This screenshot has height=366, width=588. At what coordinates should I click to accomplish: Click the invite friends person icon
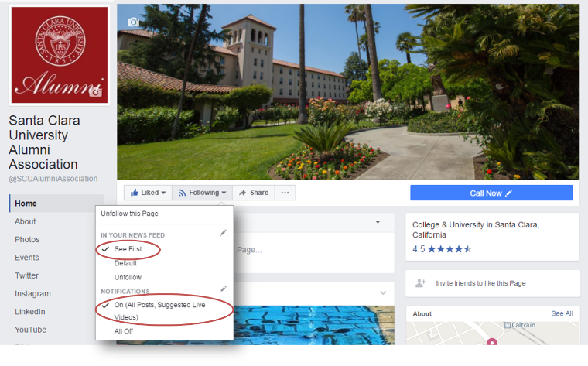[421, 283]
